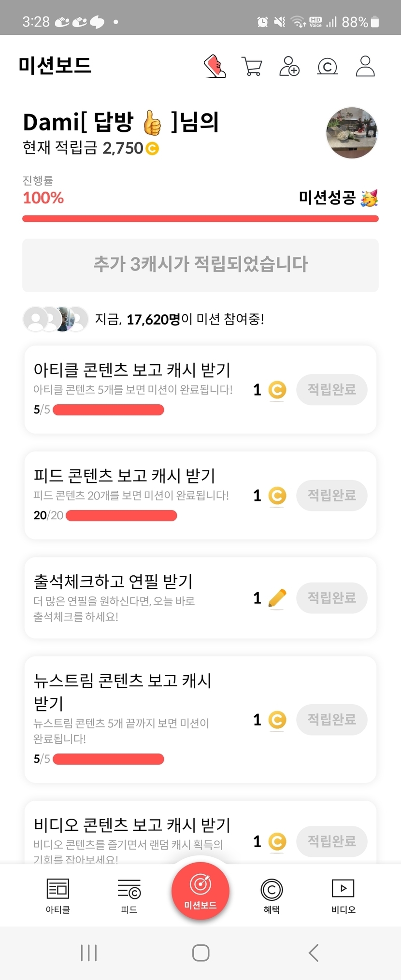401x980 pixels.
Task: Tap the red sneaker icon in header
Action: click(x=215, y=66)
